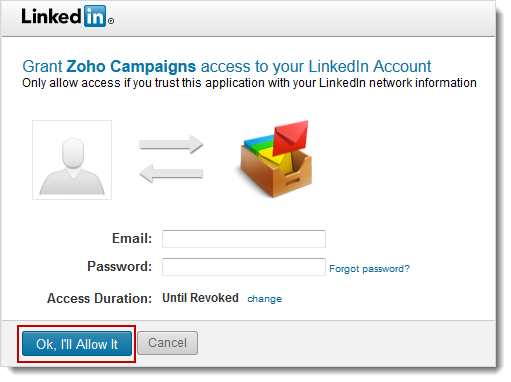Focus the Email input field
This screenshot has width=511, height=382.
[244, 239]
